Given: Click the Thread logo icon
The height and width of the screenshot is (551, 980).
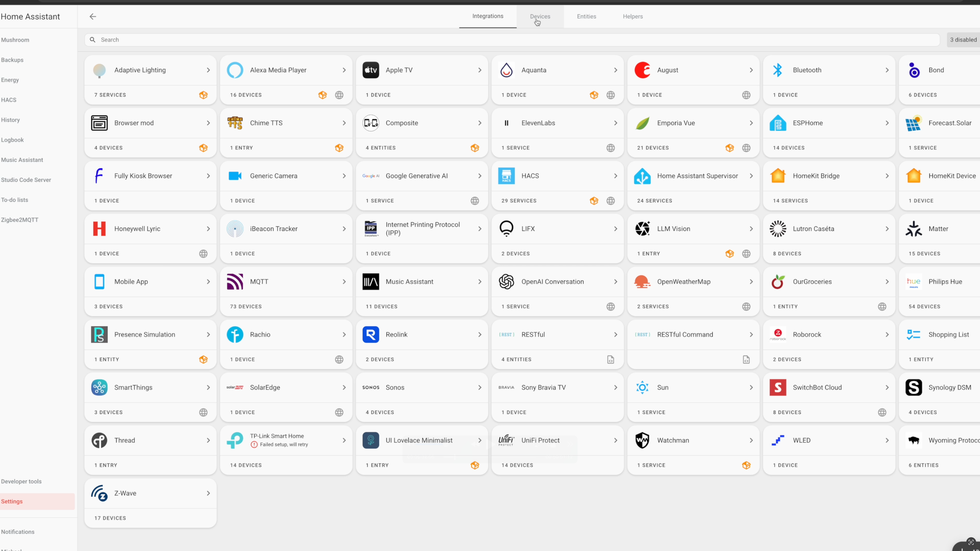Looking at the screenshot, I should pos(99,440).
